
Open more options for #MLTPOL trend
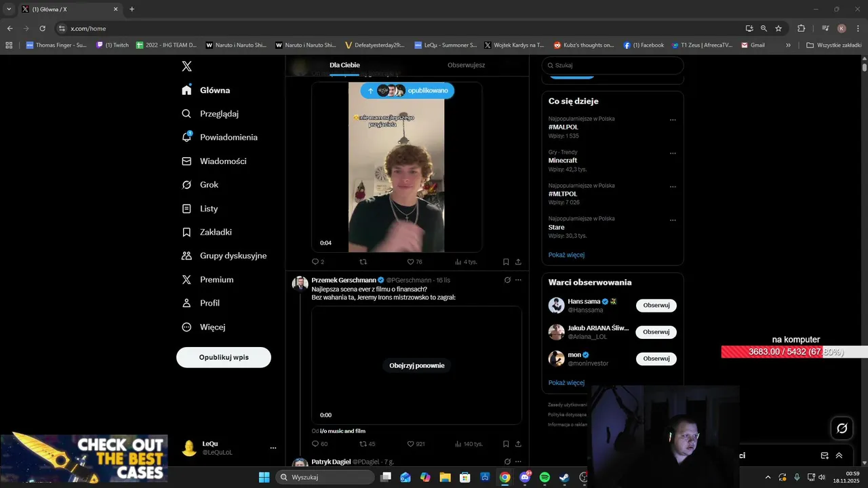(x=673, y=187)
